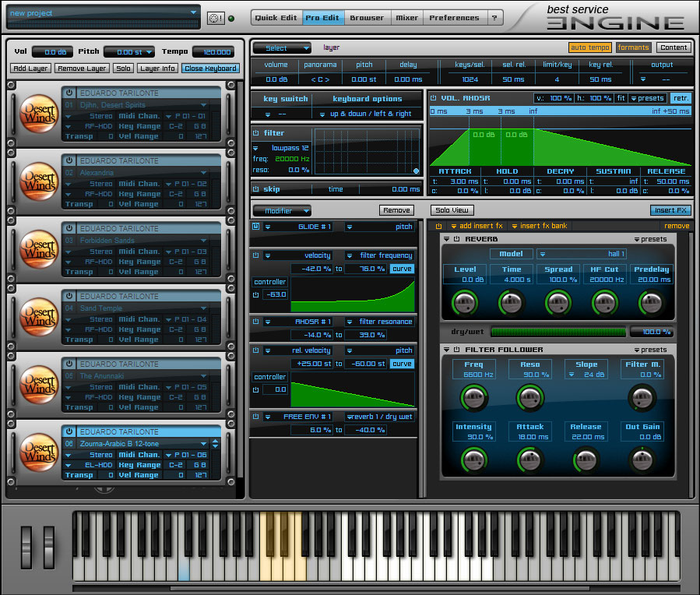Viewport: 700px width, 595px height.
Task: Switch to the Preferences tab
Action: 454,18
